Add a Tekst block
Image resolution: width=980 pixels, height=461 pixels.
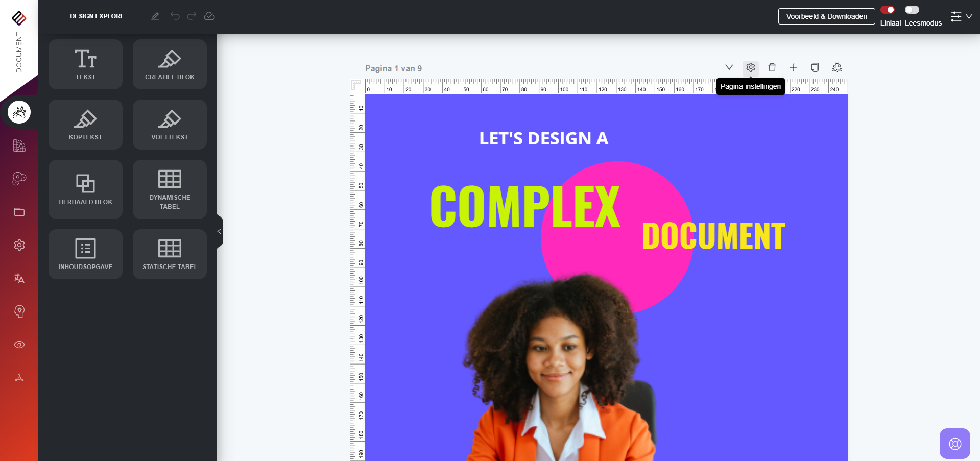tap(85, 64)
